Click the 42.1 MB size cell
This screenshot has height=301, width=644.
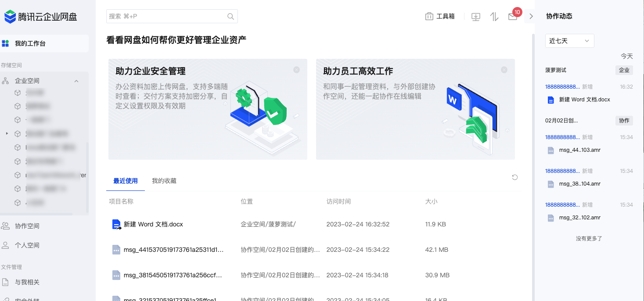pos(437,250)
